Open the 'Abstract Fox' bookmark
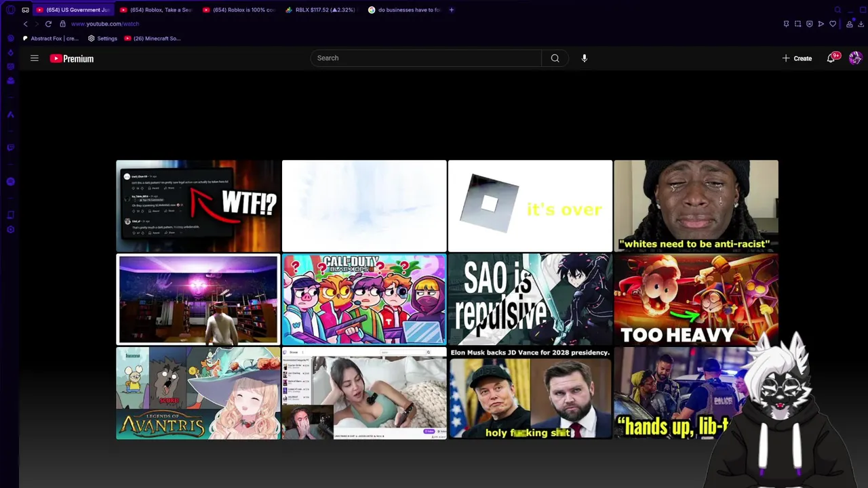The width and height of the screenshot is (868, 488). coord(51,39)
